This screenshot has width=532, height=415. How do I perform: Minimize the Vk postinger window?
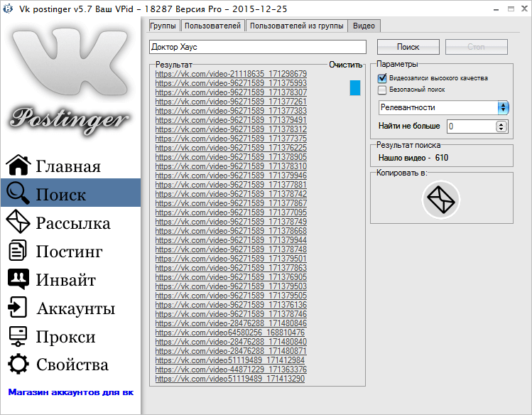click(x=496, y=9)
